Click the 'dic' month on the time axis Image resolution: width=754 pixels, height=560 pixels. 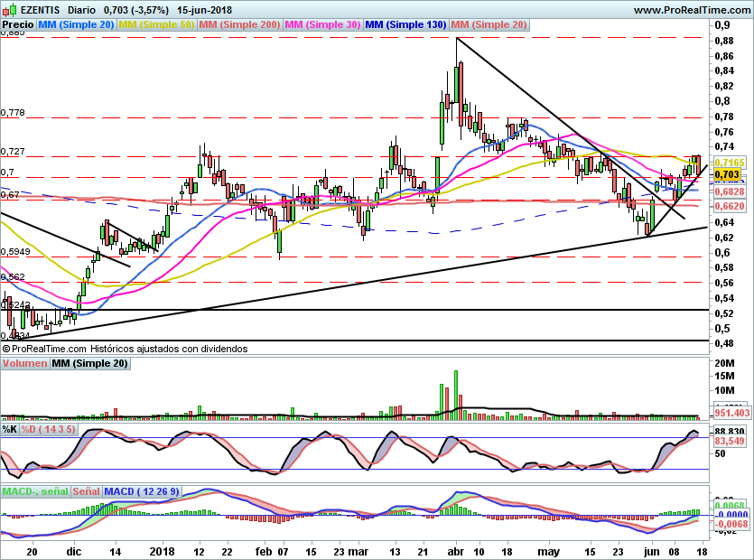pyautogui.click(x=73, y=551)
